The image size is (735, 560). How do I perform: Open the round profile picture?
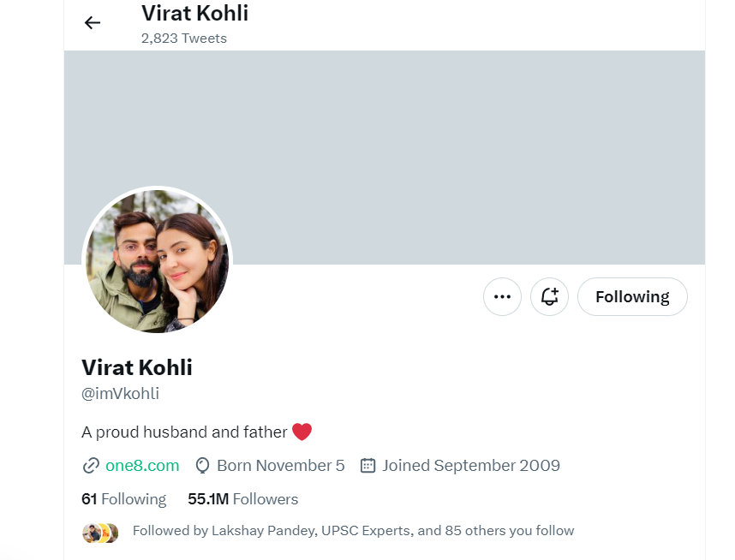pos(157,261)
